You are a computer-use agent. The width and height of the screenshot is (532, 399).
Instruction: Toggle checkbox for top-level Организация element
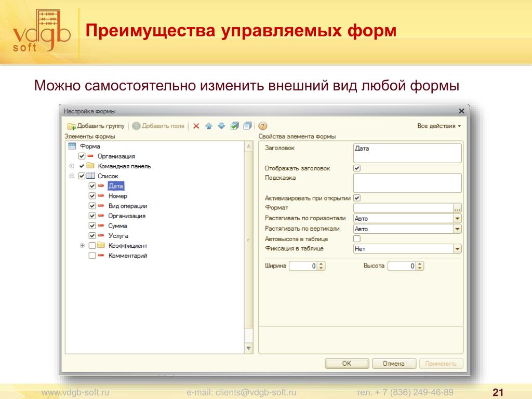pos(82,156)
